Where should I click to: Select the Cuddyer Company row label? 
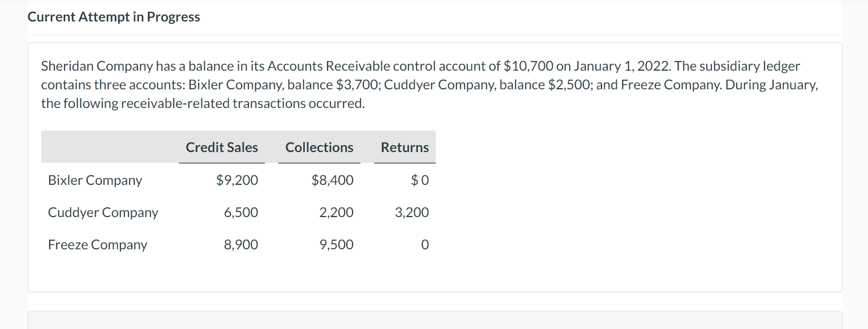(103, 213)
